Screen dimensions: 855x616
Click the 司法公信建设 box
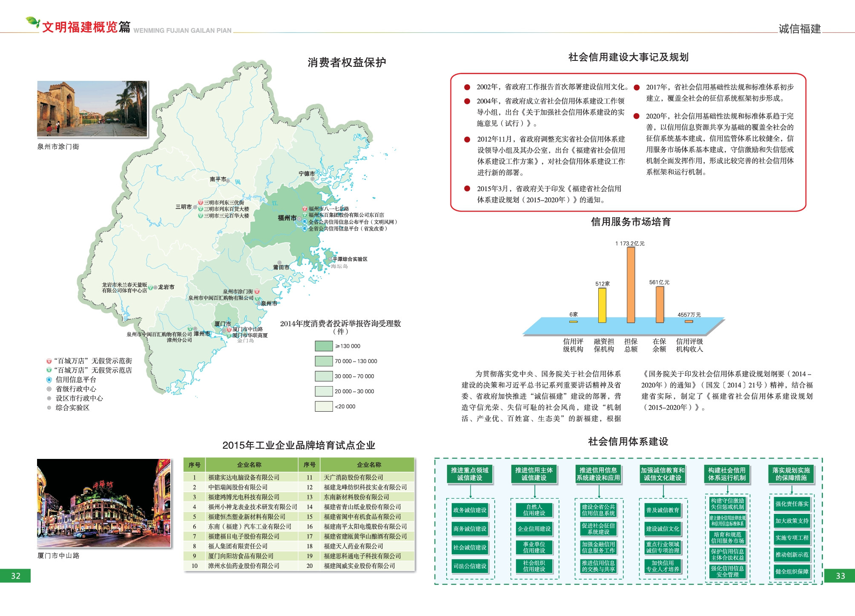[470, 566]
